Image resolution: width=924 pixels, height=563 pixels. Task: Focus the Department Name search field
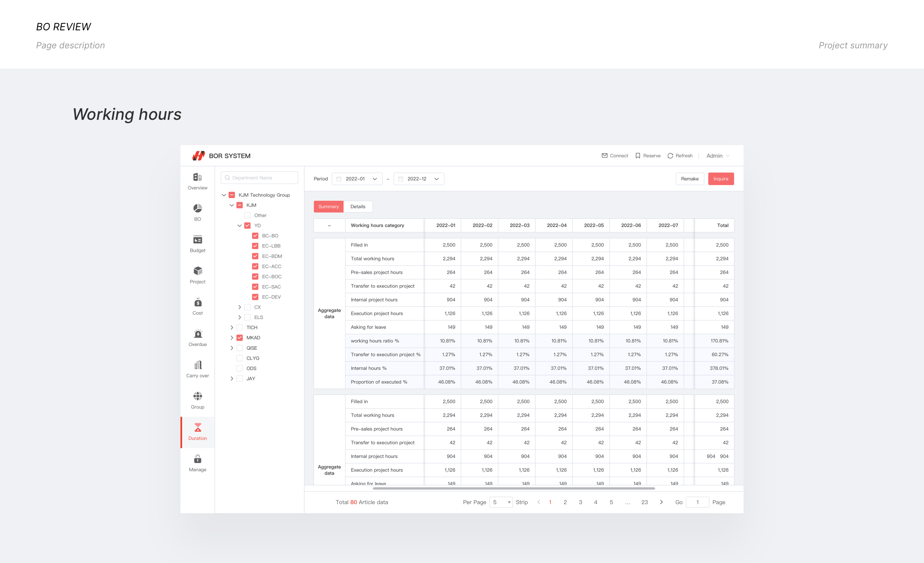point(260,178)
